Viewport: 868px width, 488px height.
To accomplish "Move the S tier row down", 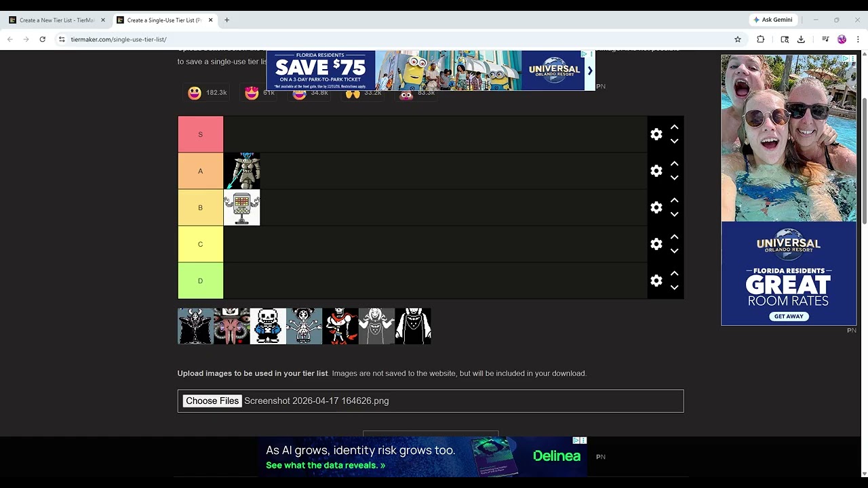I will [674, 141].
